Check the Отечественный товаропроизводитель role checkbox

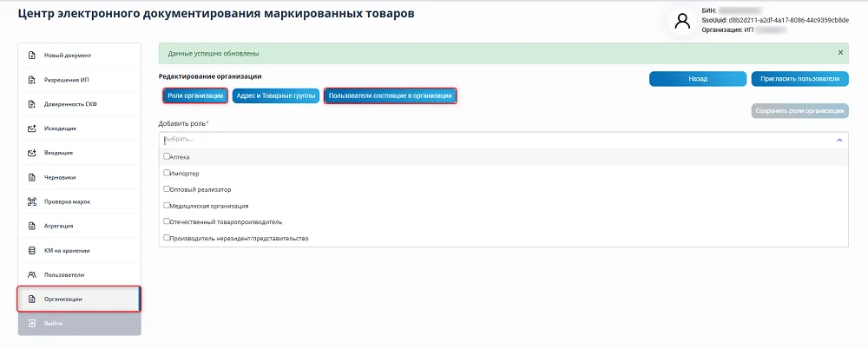point(167,221)
